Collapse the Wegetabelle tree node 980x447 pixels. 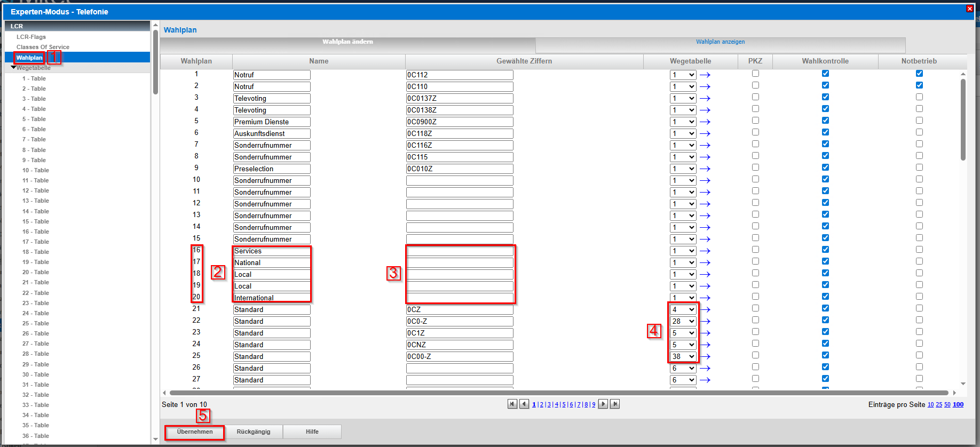pos(13,68)
